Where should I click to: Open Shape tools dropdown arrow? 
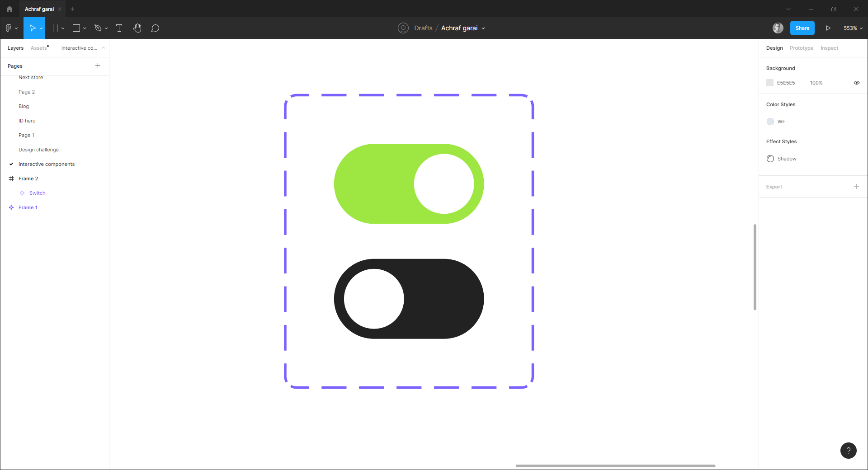85,28
